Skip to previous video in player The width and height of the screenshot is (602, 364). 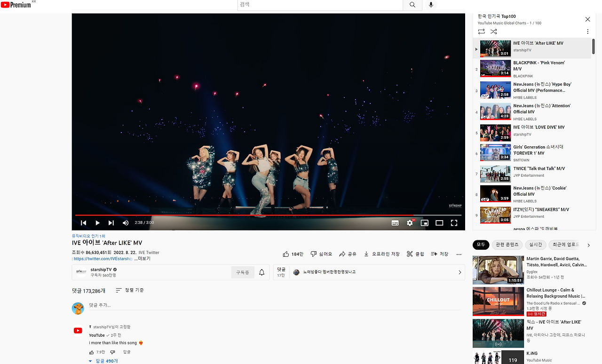83,223
